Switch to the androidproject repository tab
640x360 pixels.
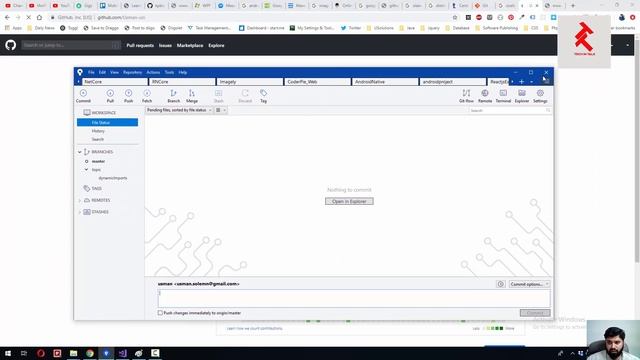(x=453, y=82)
